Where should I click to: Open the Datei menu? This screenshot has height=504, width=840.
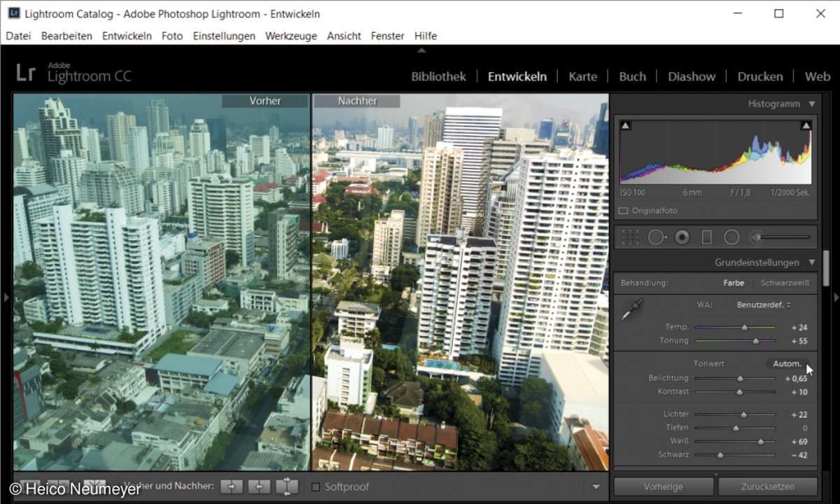click(x=18, y=36)
